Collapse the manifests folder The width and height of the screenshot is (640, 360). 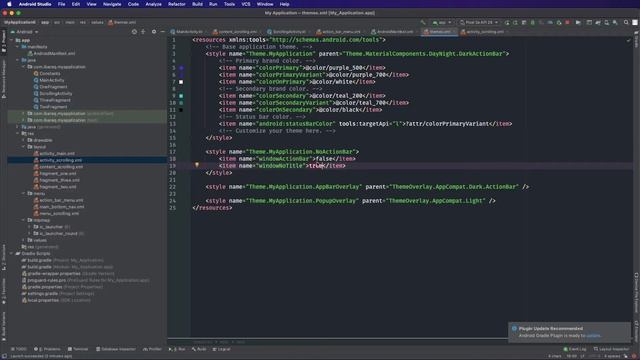tap(18, 47)
